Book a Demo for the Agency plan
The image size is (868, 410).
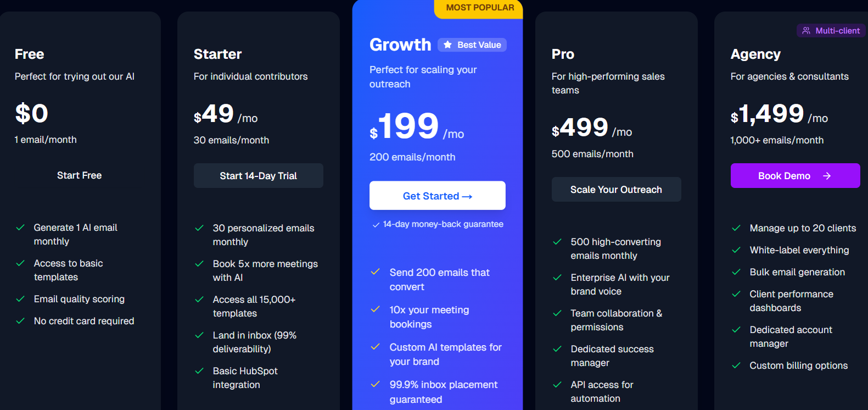[795, 175]
